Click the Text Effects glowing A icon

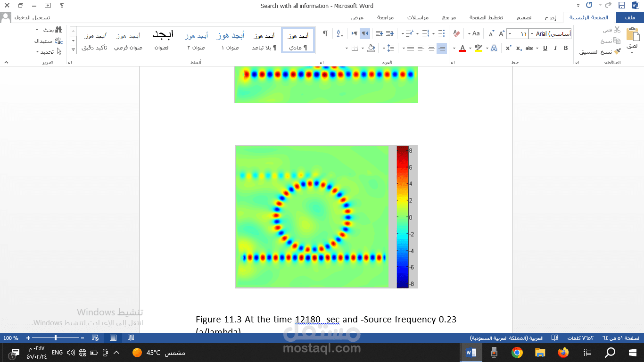pyautogui.click(x=494, y=48)
